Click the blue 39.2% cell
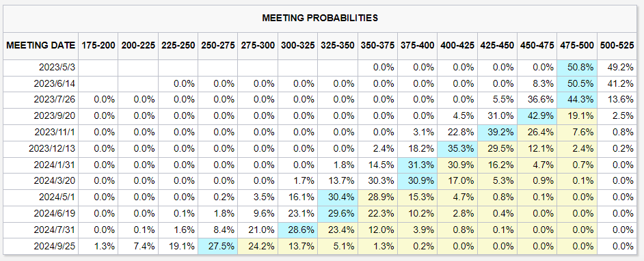Screen dimensions: 644x261 click(x=498, y=132)
